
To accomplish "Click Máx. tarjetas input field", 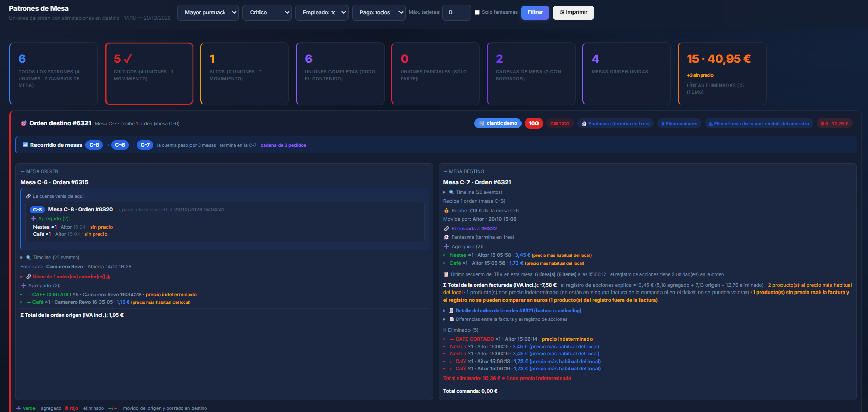I will point(457,12).
